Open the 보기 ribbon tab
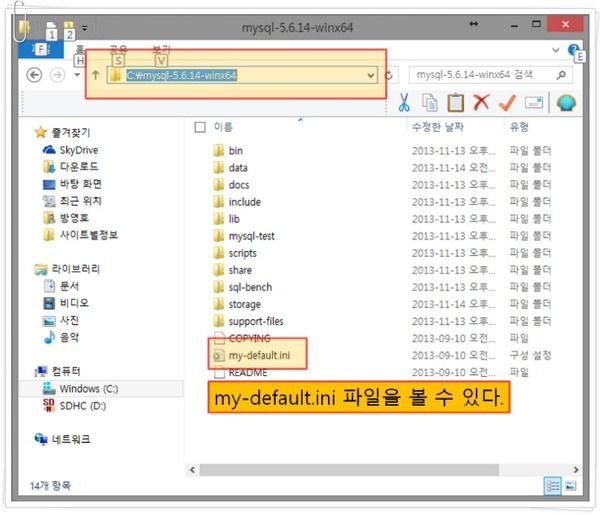The image size is (600, 515). (x=161, y=49)
